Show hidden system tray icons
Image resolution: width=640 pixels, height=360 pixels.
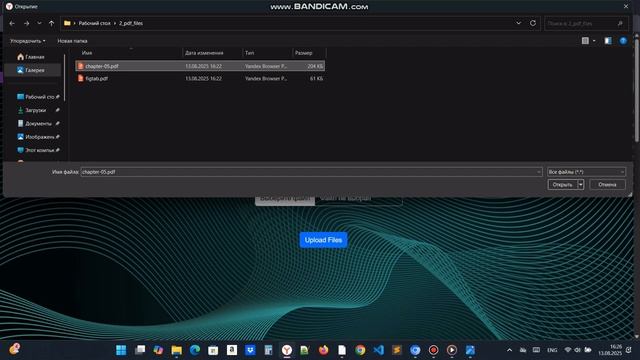[x=509, y=350]
